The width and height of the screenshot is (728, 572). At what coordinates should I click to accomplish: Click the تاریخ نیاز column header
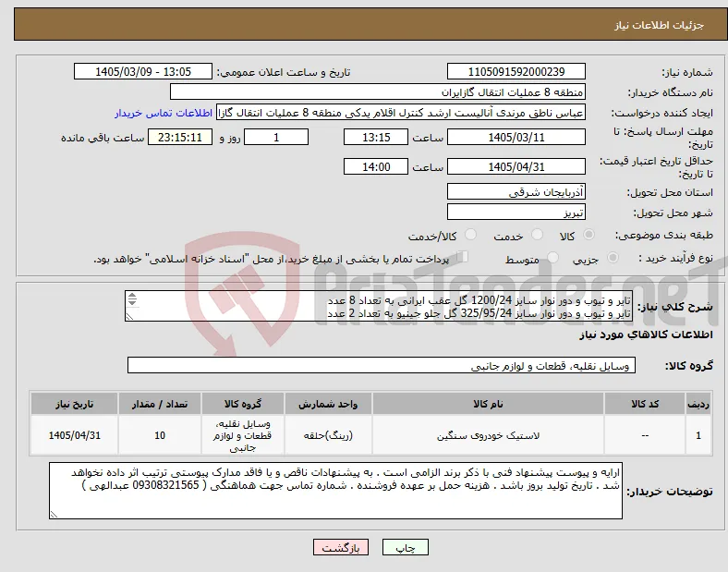(x=74, y=404)
